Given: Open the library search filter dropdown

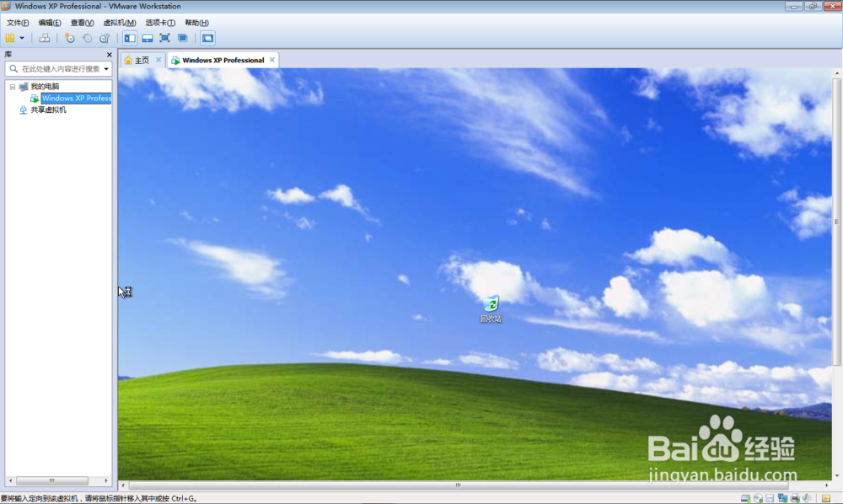Looking at the screenshot, I should coord(106,69).
